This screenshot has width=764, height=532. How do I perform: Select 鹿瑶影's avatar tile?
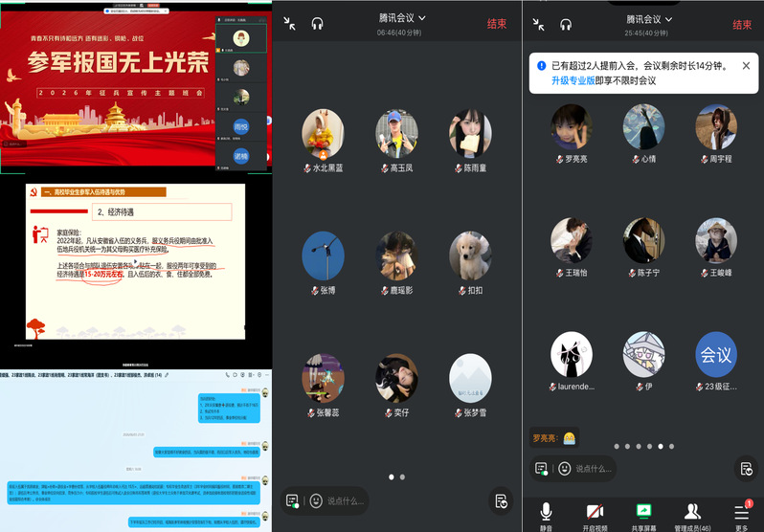[x=396, y=255]
